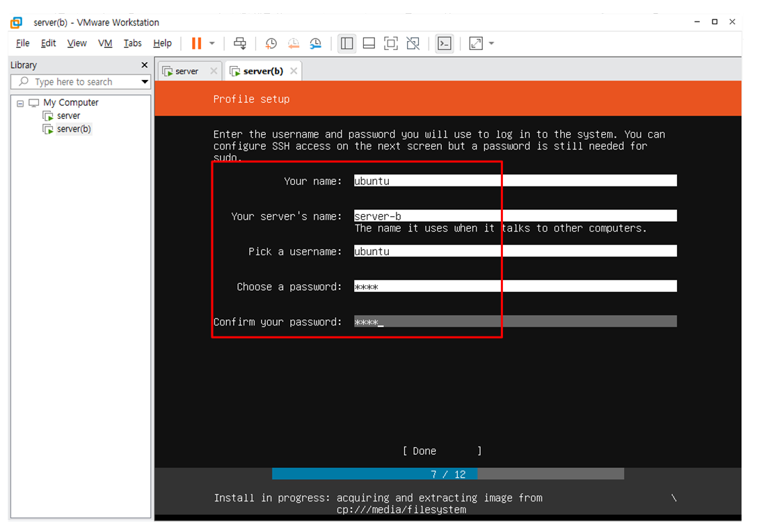This screenshot has height=532, width=766.
Task: Open the File menu
Action: point(22,44)
